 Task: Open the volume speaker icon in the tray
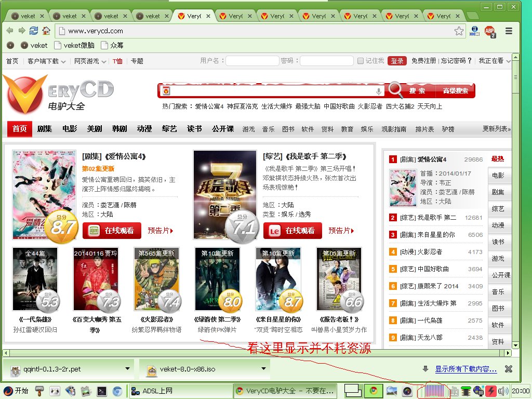(503, 391)
